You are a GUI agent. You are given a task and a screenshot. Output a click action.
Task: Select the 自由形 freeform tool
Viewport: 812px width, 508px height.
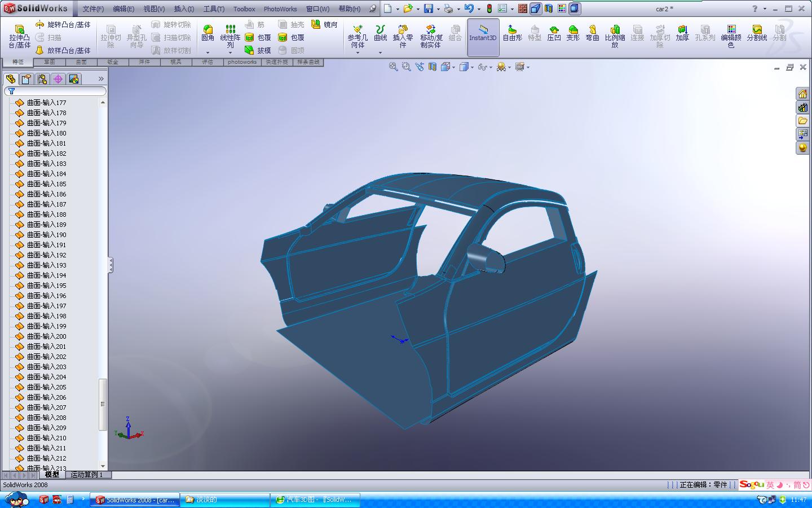tap(512, 33)
